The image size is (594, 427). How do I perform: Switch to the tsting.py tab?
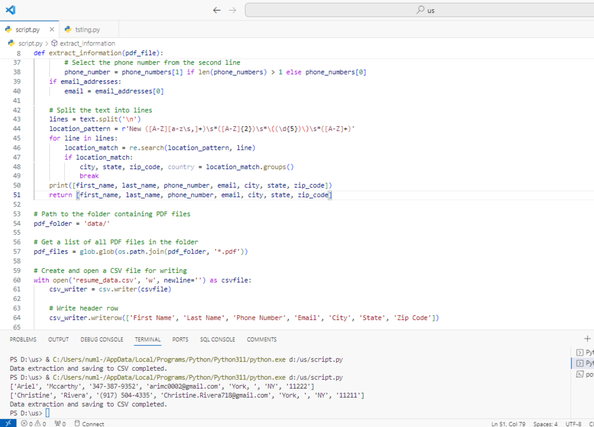83,29
